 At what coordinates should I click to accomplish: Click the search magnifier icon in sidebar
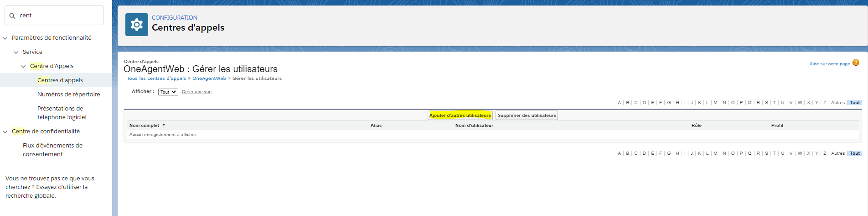tap(12, 16)
